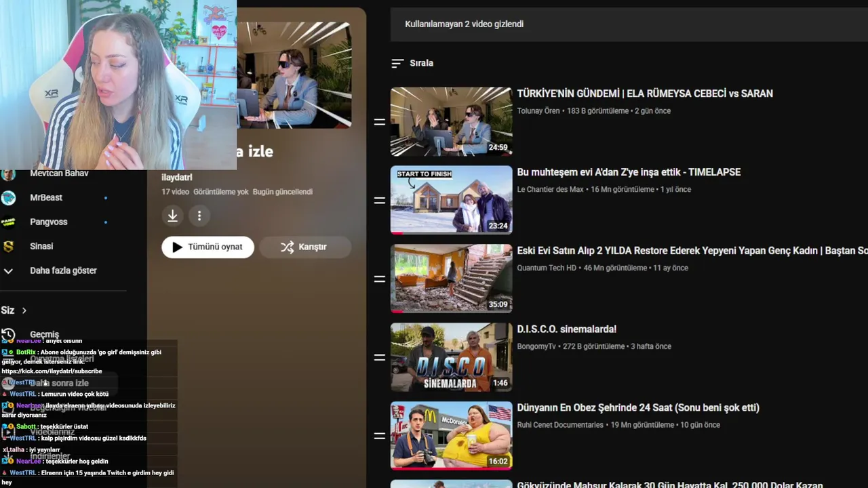The image size is (868, 488).
Task: Click the playlist download icon
Action: (x=173, y=216)
